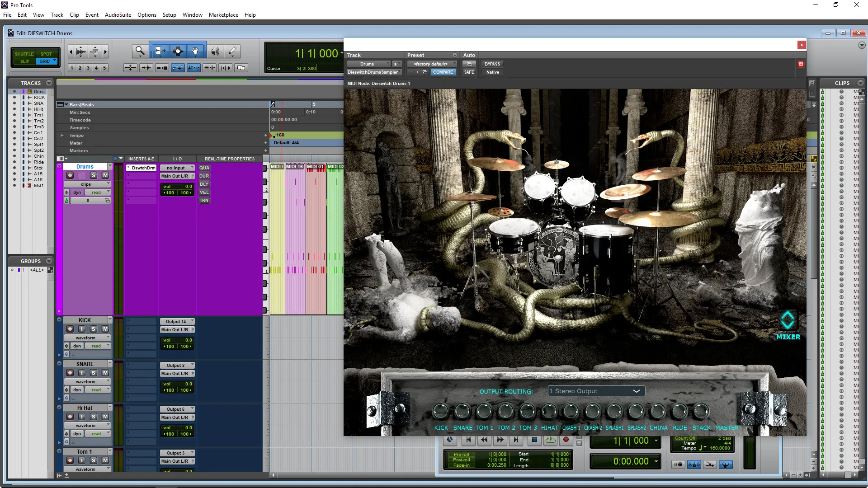
Task: Click the zoom toggle icon below Zoomer
Action: click(x=130, y=68)
